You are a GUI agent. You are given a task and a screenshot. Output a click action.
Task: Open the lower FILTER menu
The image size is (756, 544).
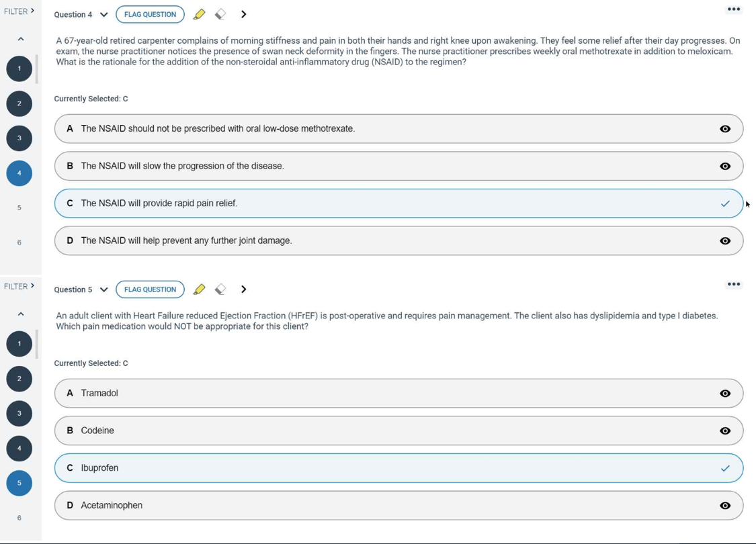[19, 287]
